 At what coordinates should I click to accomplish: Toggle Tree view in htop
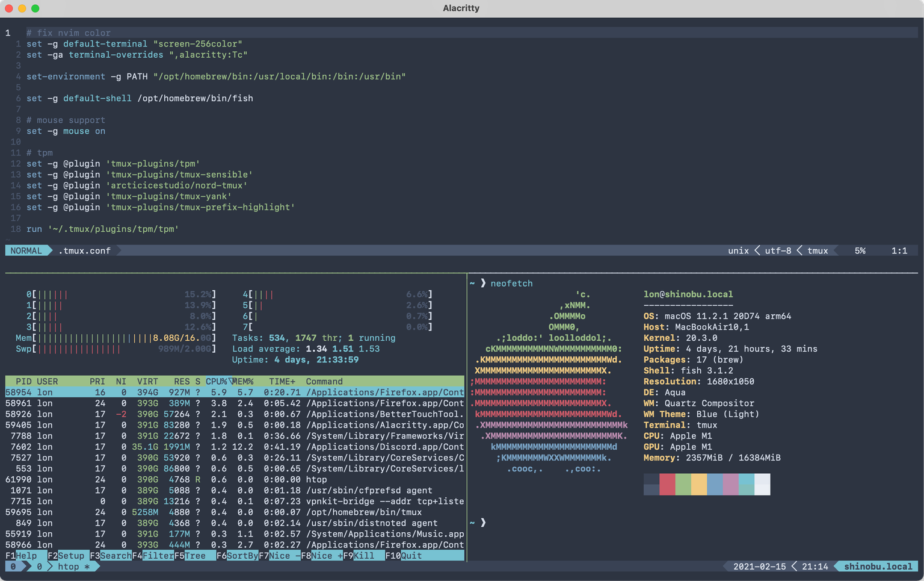point(195,556)
